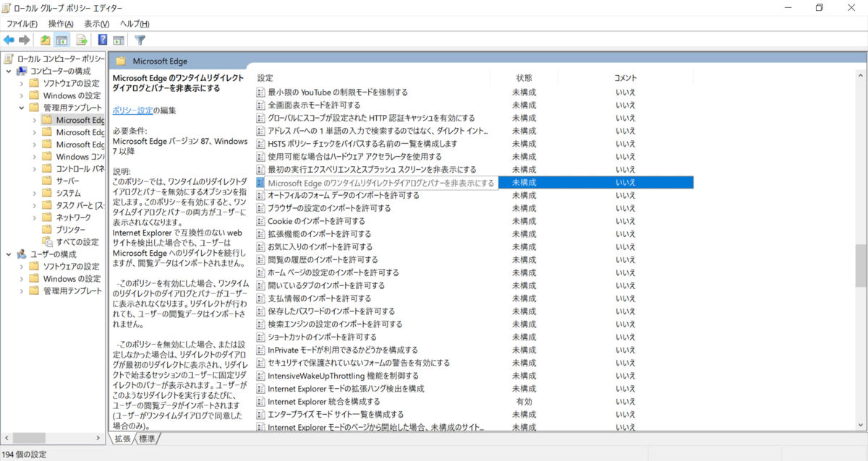Expand the システム tree node

point(35,193)
